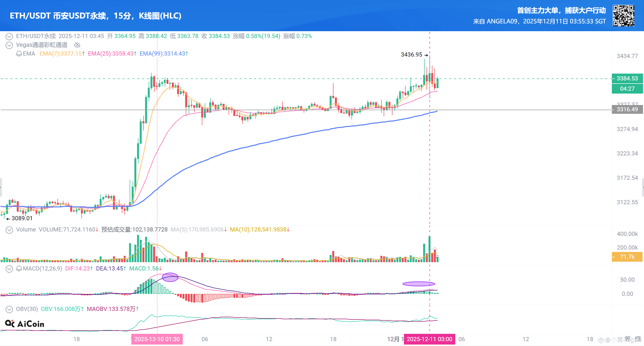Click the EMA alert bell icon

[19, 54]
